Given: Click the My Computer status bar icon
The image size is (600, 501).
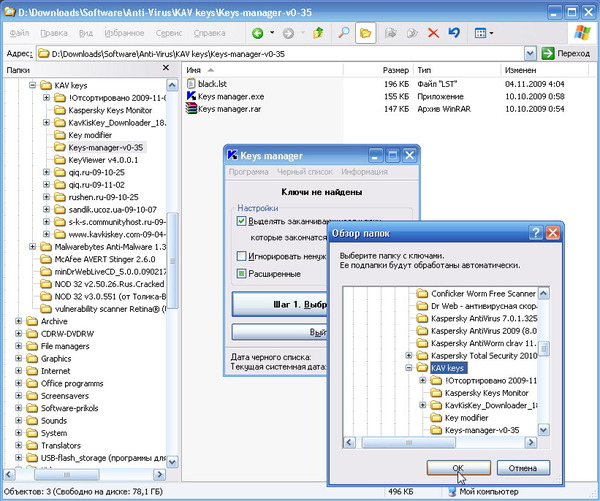Looking at the screenshot, I should point(452,491).
